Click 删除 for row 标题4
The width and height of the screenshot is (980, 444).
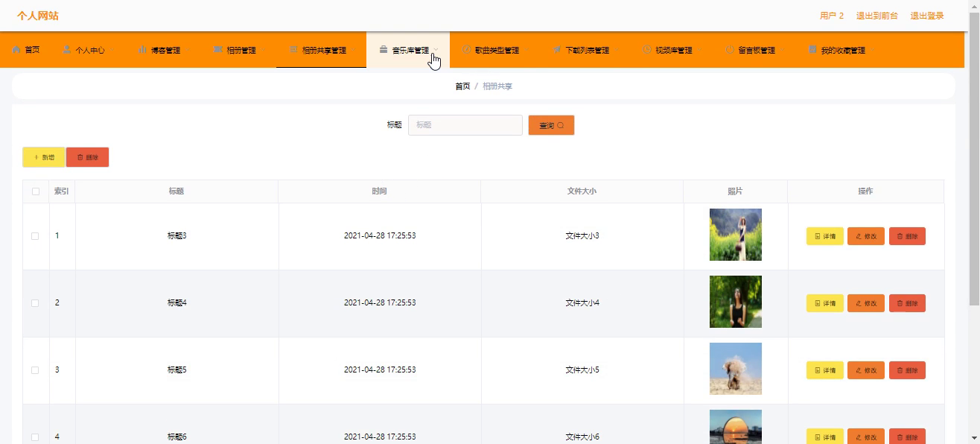point(907,303)
